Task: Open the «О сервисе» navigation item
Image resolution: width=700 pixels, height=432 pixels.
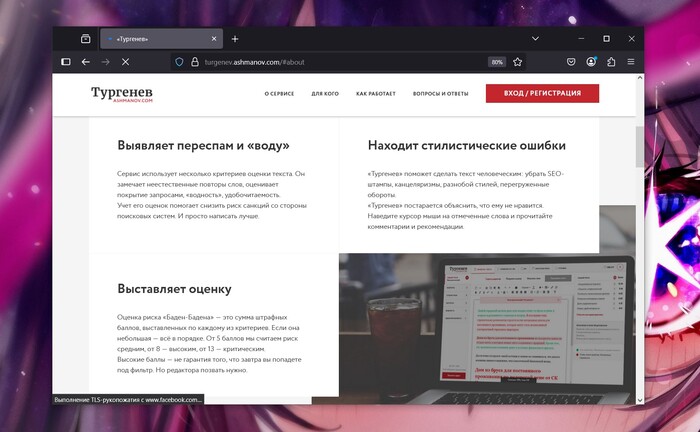Action: point(279,94)
